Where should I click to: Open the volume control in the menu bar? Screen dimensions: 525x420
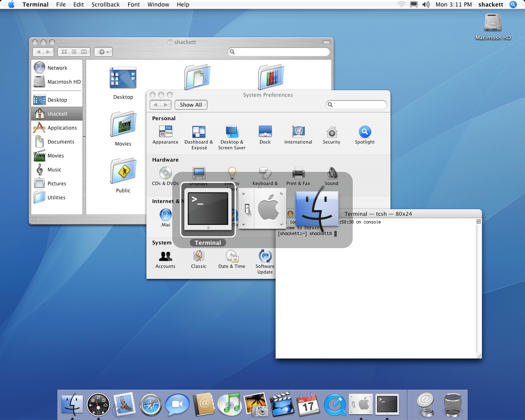pos(426,5)
